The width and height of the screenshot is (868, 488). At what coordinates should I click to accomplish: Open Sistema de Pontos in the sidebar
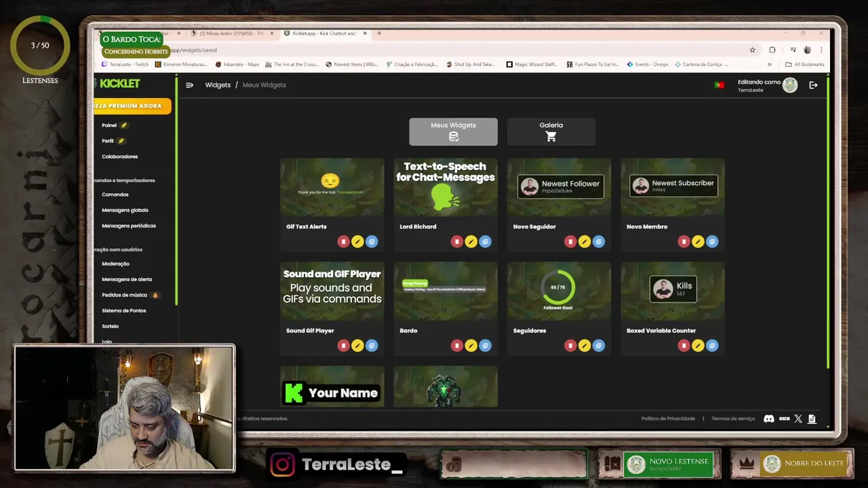coord(124,310)
